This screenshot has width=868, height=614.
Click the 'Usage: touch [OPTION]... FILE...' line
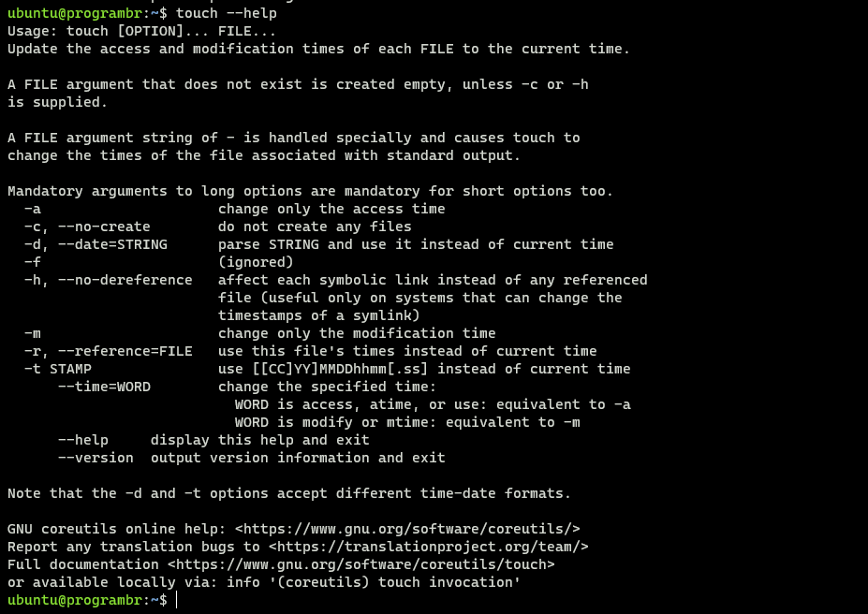(x=141, y=32)
